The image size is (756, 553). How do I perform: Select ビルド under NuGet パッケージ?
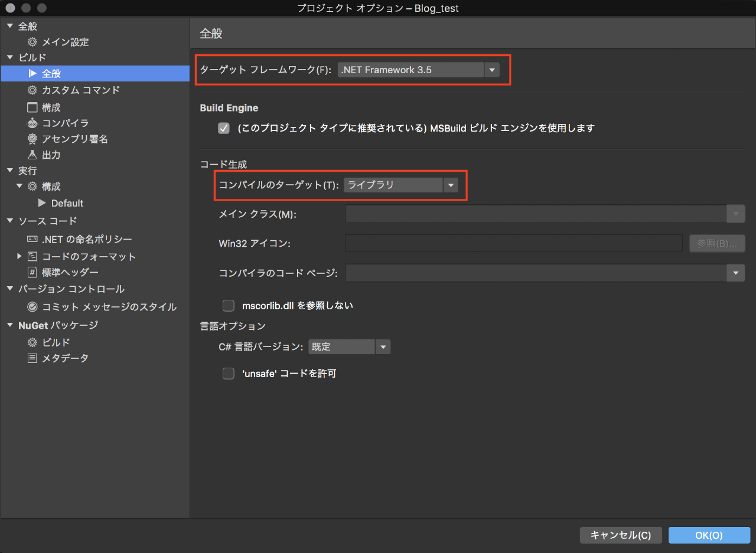(x=56, y=342)
